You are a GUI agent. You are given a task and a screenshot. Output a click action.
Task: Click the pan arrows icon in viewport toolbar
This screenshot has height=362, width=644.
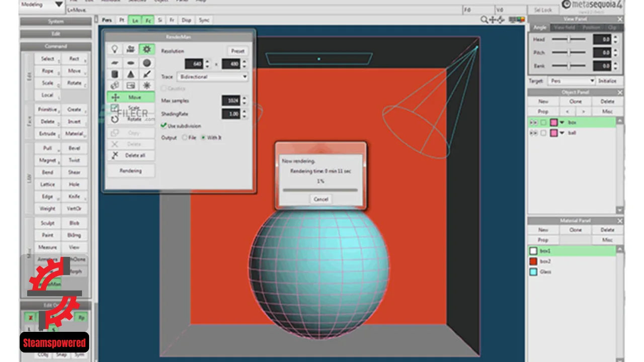point(494,20)
